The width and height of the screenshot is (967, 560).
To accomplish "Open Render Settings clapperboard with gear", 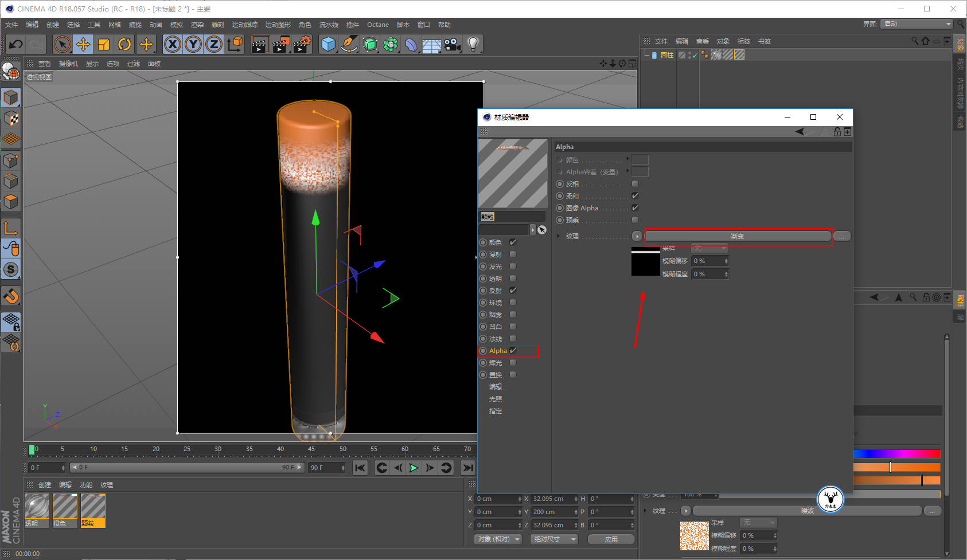I will coord(302,44).
